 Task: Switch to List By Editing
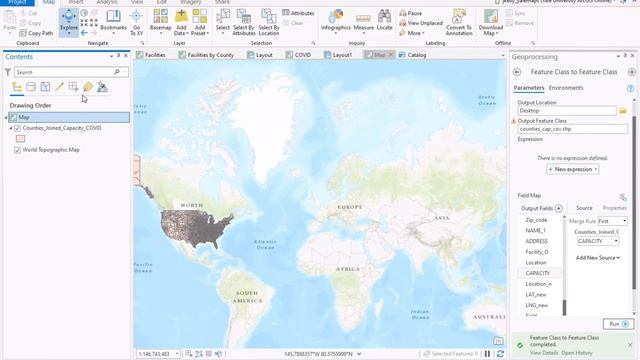60,87
